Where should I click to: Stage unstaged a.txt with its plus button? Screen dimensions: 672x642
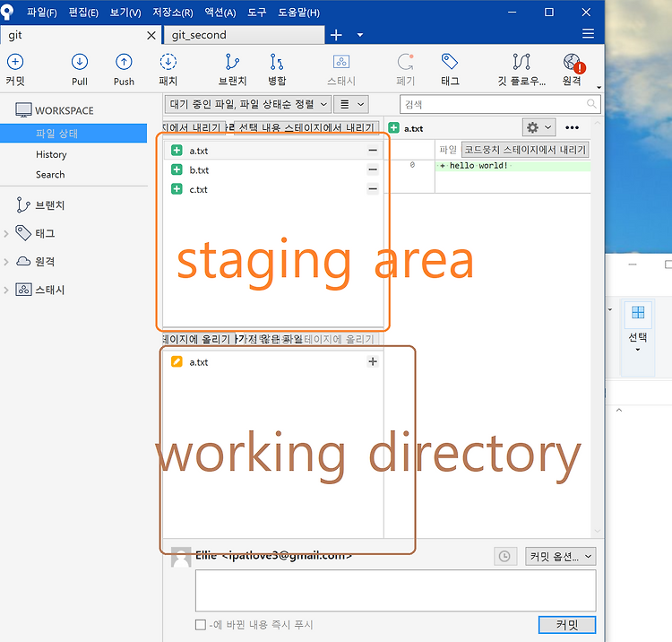click(373, 361)
